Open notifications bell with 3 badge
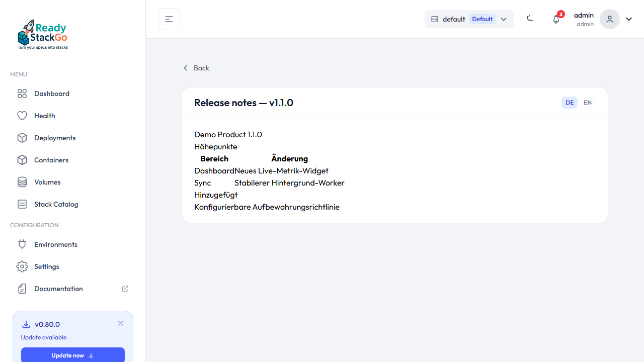This screenshot has width=644, height=362. pos(556,19)
